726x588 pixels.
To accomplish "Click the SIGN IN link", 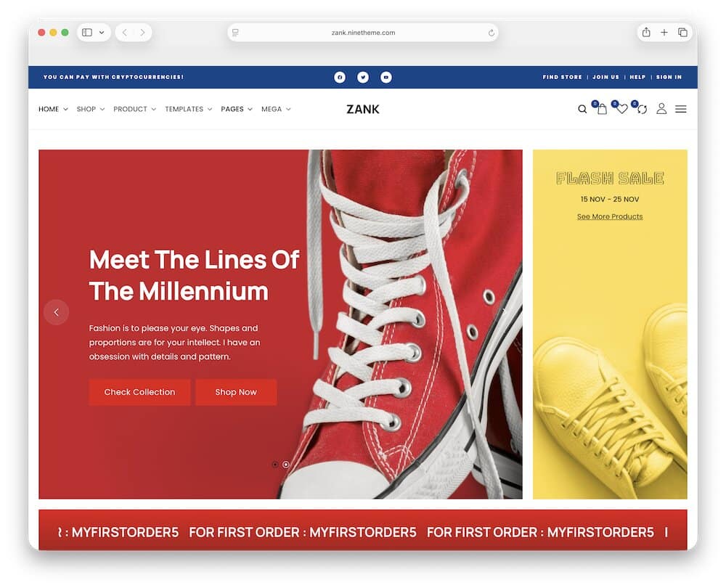I will click(x=669, y=78).
